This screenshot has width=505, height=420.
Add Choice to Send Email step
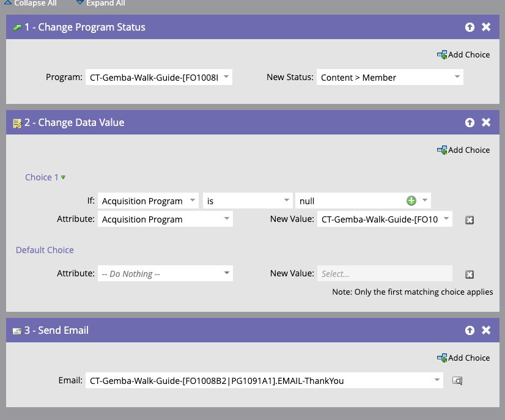tap(463, 358)
